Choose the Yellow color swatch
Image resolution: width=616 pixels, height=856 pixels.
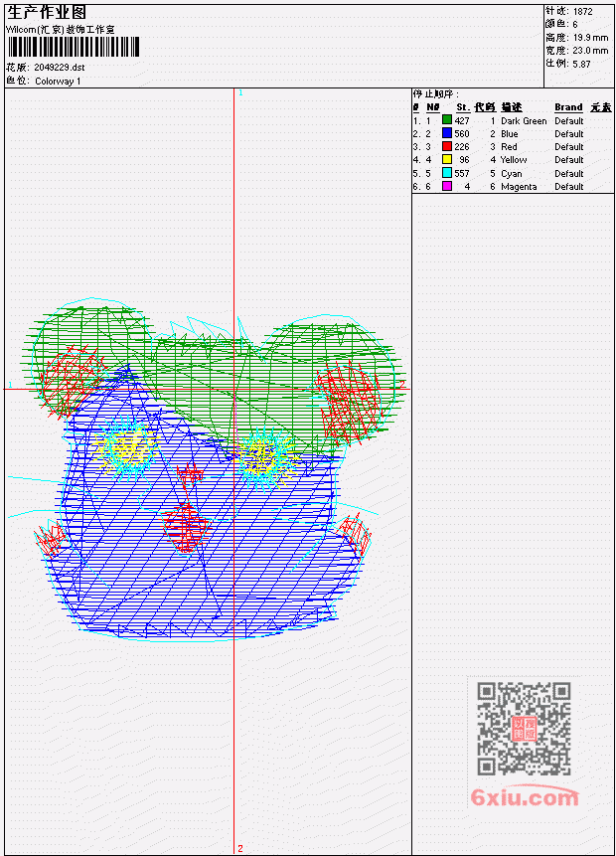click(x=447, y=159)
